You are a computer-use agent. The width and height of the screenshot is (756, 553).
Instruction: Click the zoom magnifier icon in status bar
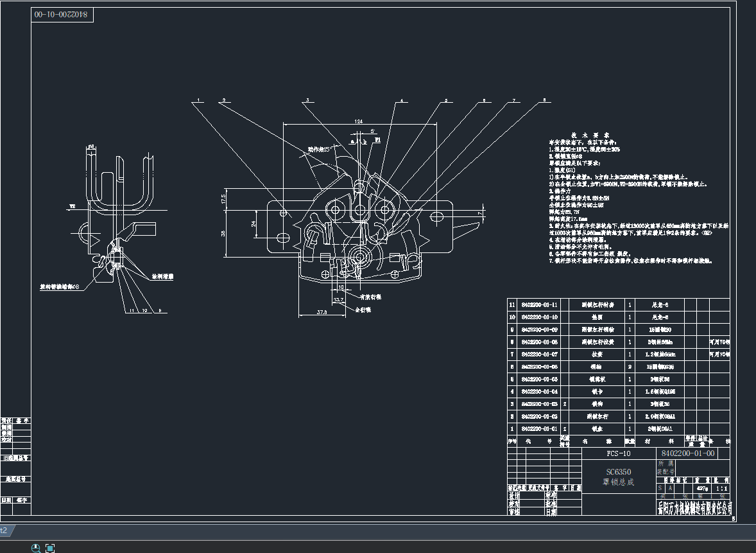coord(36,548)
